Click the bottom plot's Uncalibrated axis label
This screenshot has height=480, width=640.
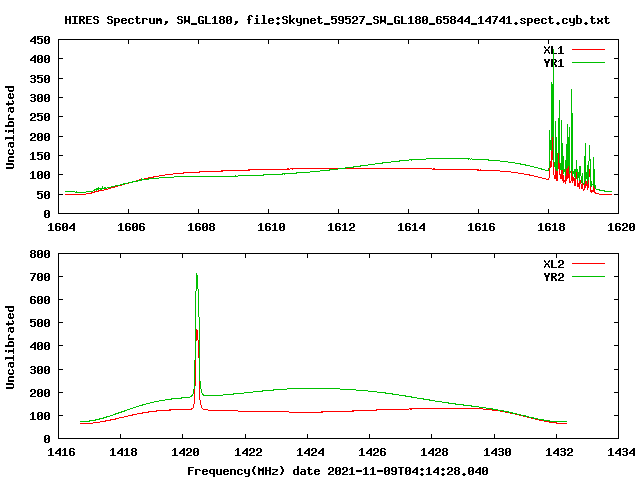tap(10, 347)
